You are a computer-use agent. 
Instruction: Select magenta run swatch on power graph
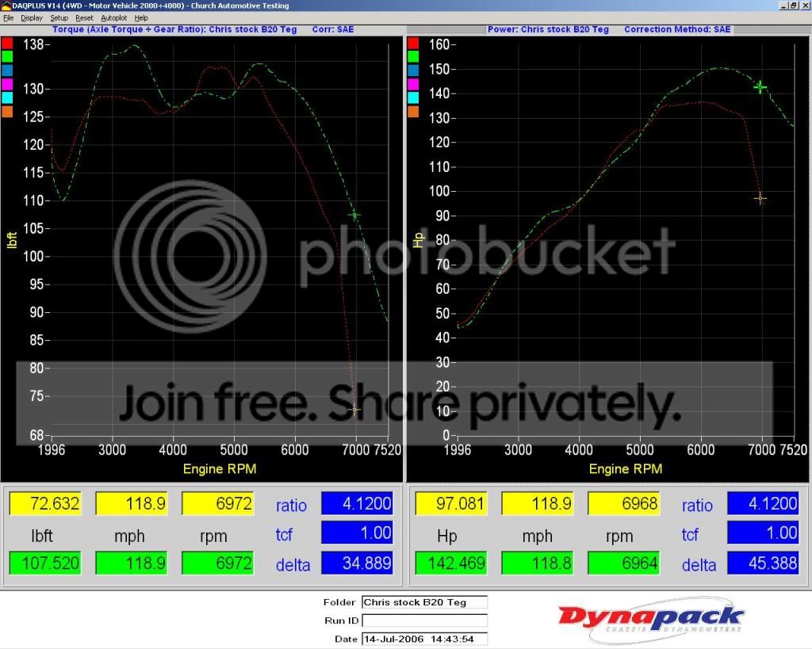tap(413, 84)
